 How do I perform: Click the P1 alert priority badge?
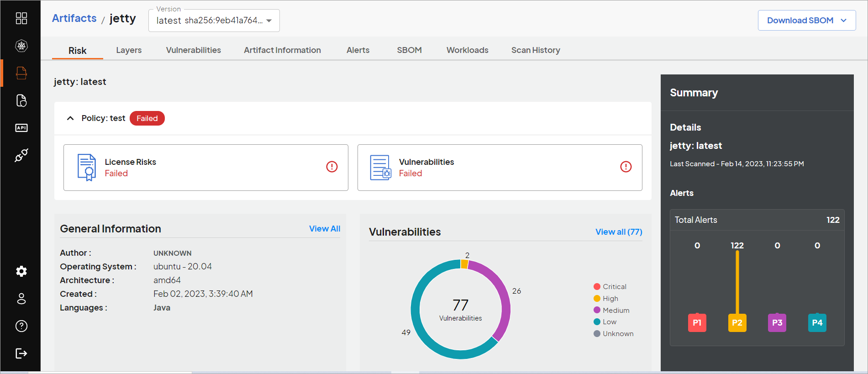697,322
